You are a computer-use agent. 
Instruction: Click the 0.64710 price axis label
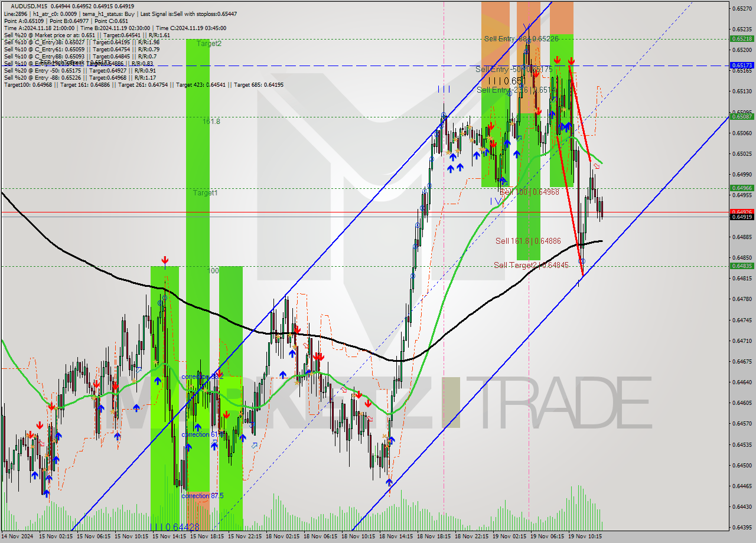click(742, 341)
